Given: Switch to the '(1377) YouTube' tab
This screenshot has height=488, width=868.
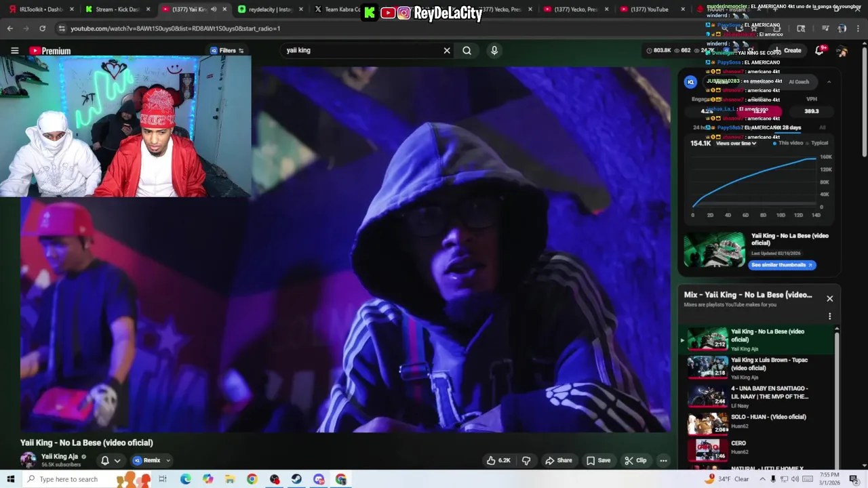Looking at the screenshot, I should tap(648, 9).
